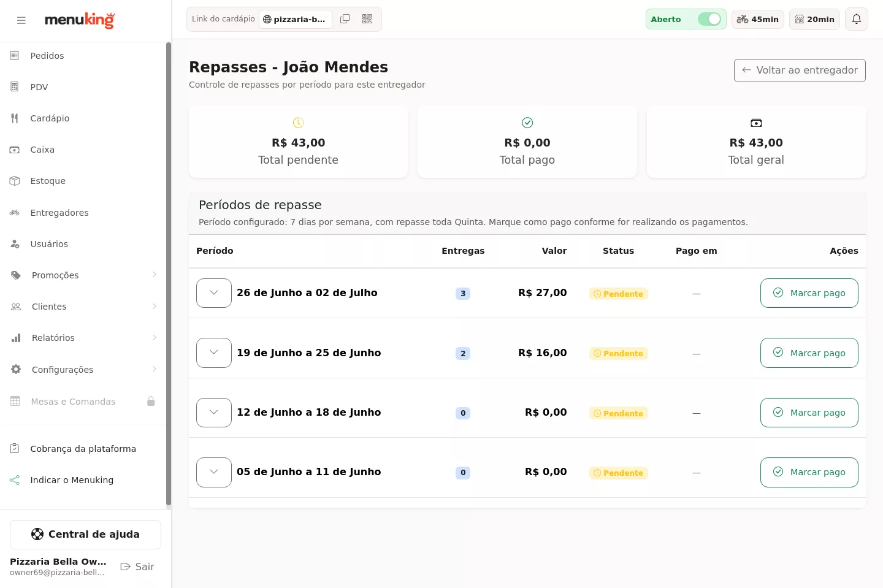Mark 12 de Junho a 18 de Junho as paid
883x588 pixels.
coord(809,413)
